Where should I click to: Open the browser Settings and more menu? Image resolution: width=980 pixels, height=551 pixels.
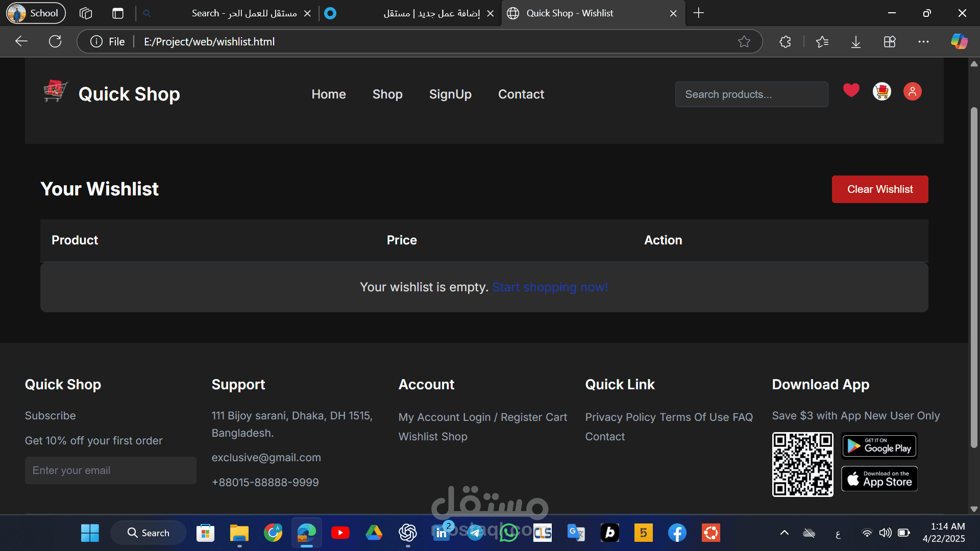(923, 41)
